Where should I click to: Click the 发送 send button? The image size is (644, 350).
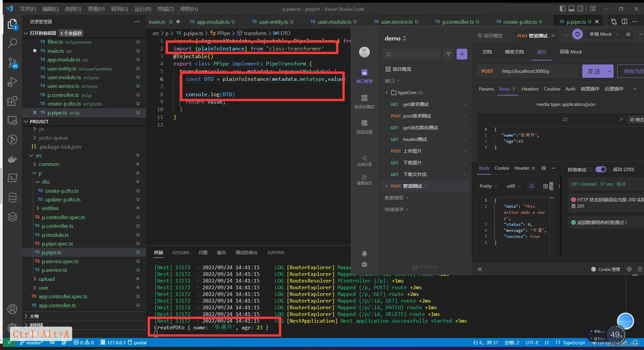tap(594, 71)
